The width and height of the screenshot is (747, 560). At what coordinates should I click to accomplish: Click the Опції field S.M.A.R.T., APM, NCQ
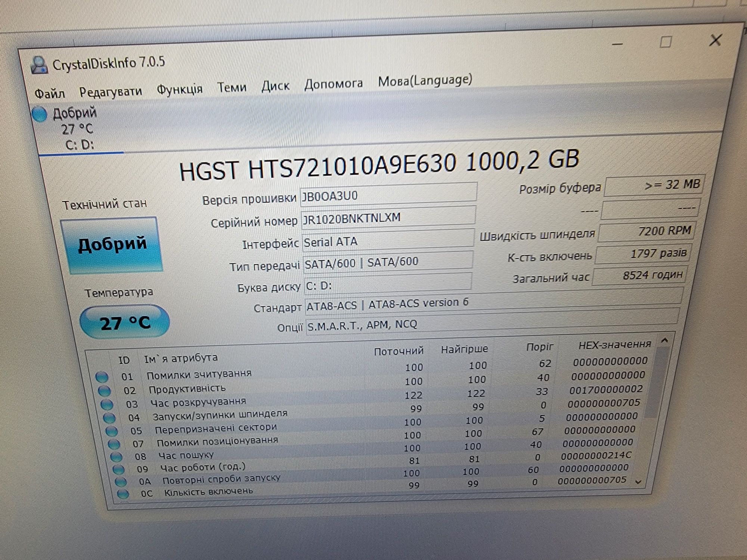point(492,321)
